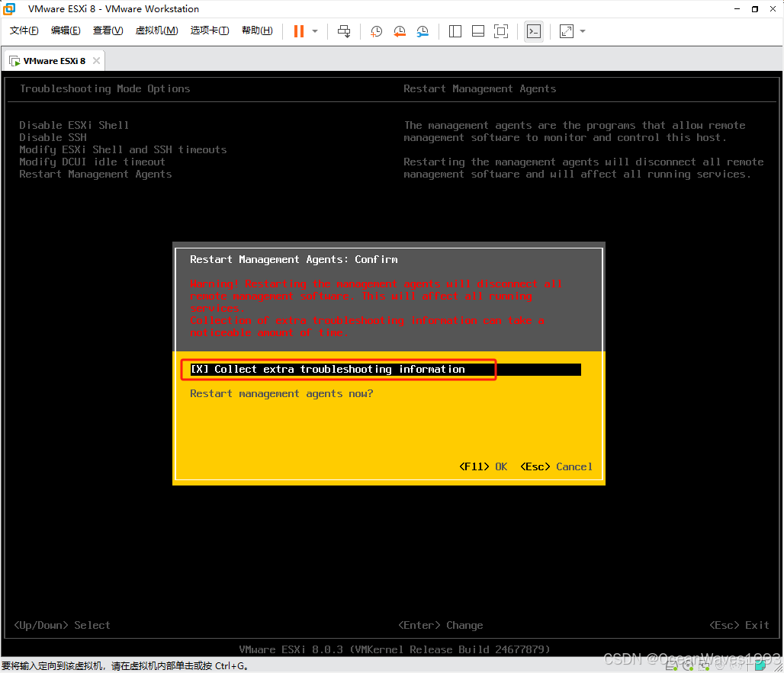Viewport: 784px width, 673px height.
Task: Open the 编辑(E) menu
Action: pyautogui.click(x=66, y=30)
